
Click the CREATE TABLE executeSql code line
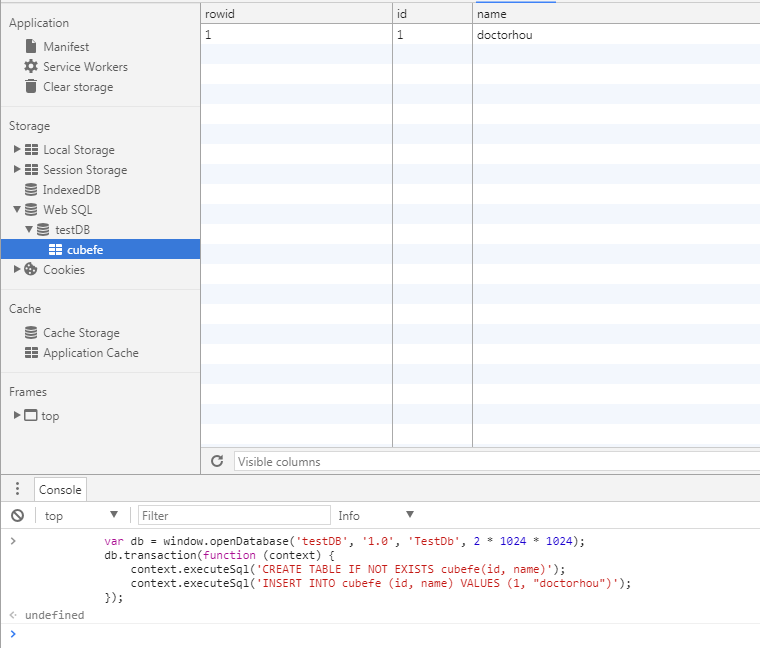tap(348, 569)
